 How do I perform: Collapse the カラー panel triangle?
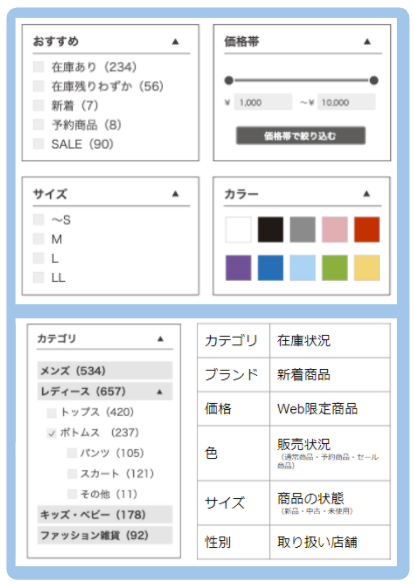pos(367,193)
